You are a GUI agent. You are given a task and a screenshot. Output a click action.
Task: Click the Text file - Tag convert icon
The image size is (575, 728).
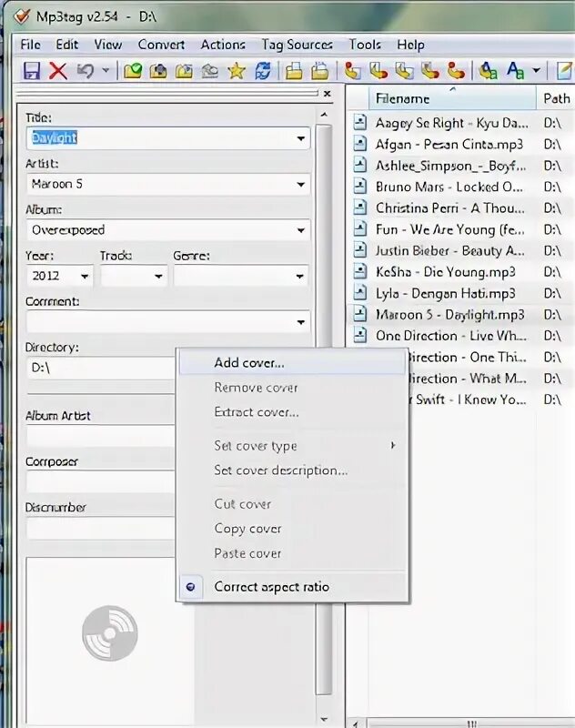coord(430,71)
